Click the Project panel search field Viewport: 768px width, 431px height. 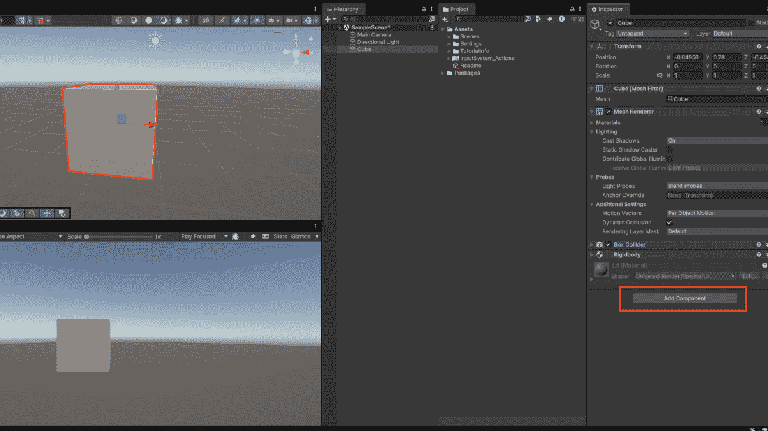[487, 20]
